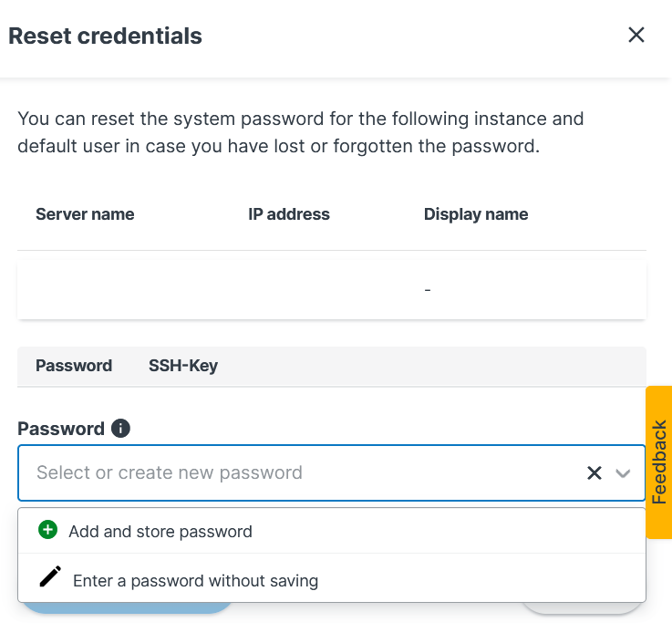Click the Server name column header
This screenshot has height=643, width=672.
85,214
